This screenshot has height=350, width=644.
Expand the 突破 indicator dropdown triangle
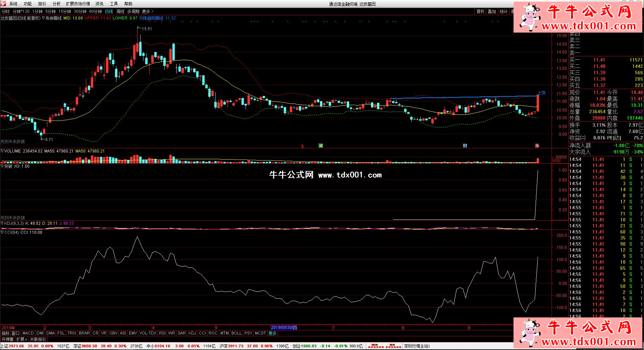click(2, 166)
